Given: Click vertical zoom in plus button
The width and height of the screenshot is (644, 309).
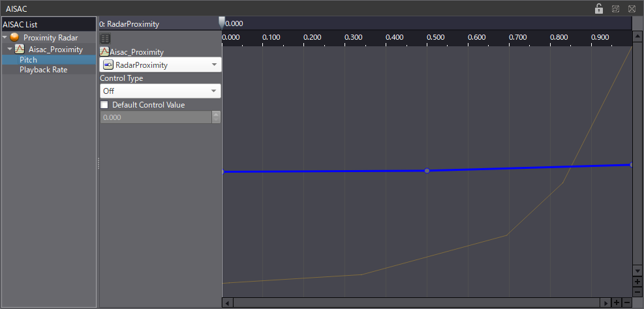Looking at the screenshot, I should click(x=637, y=282).
